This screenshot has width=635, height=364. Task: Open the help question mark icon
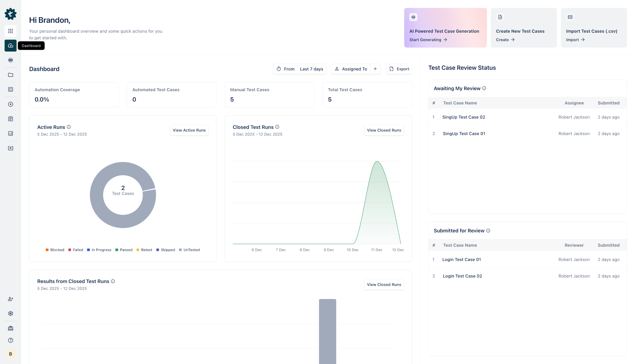[10, 340]
